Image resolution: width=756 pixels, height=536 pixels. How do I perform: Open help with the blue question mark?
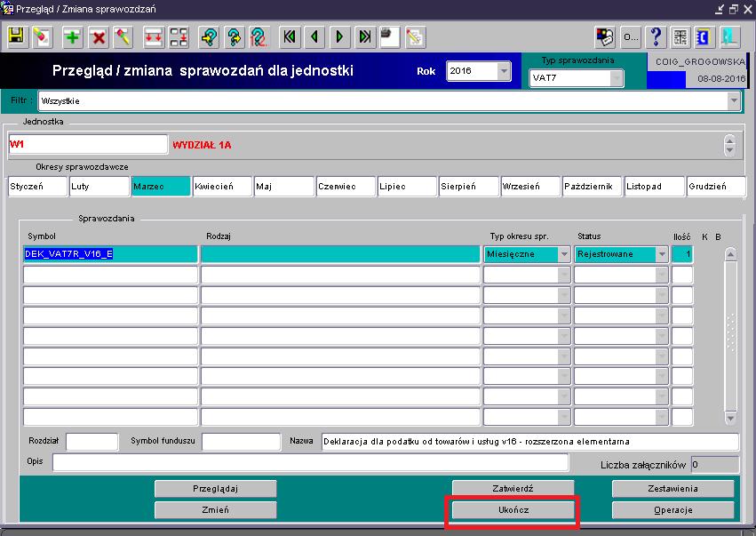point(656,36)
